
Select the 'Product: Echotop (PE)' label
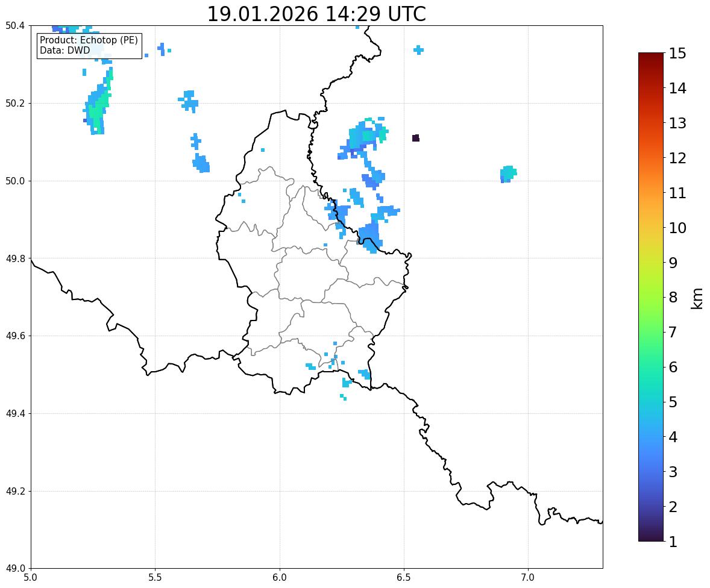click(89, 40)
